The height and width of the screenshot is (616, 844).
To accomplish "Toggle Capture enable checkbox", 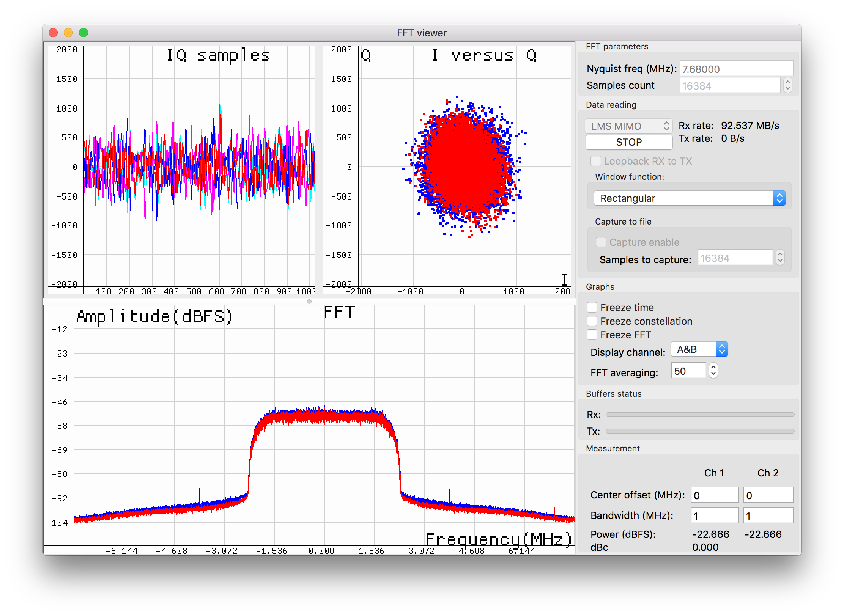I will (601, 242).
